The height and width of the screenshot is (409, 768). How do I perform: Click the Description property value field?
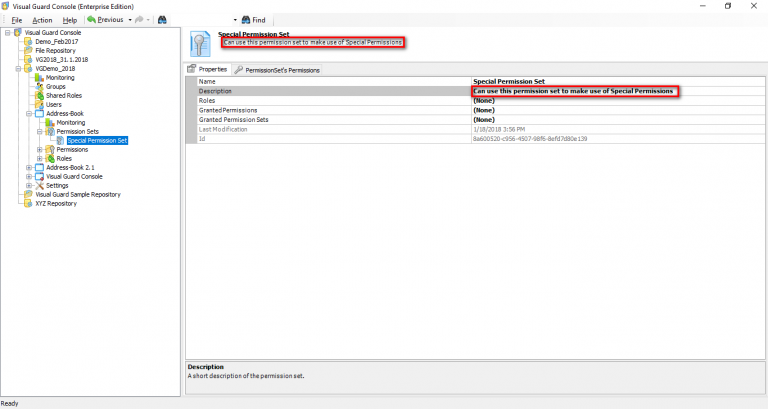(x=618, y=91)
